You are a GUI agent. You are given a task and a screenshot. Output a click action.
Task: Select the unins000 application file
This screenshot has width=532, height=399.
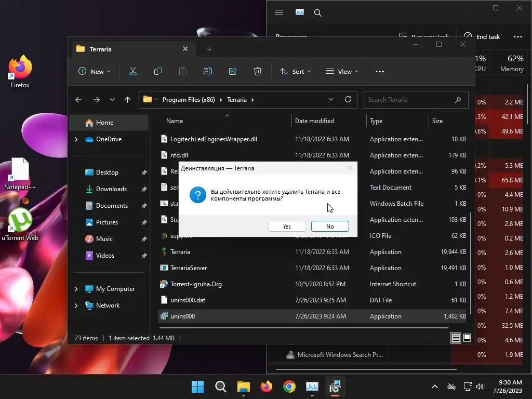click(312, 316)
